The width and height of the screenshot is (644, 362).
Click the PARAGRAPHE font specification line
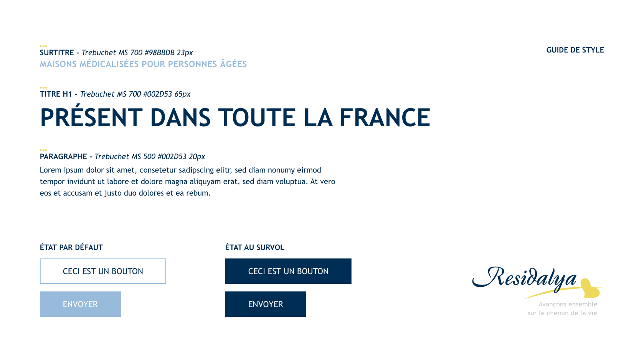[122, 156]
